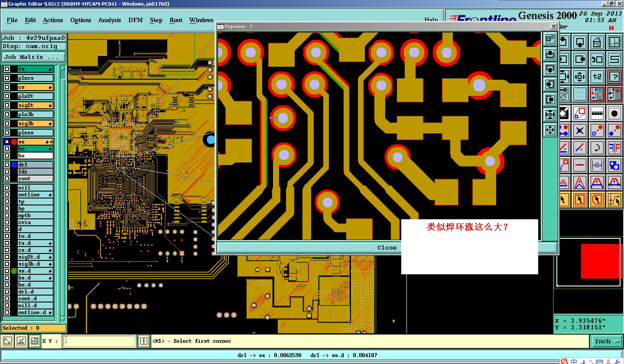Screen dimensions: 624x364
Task: Click the XY grid window icon
Action: point(614,42)
